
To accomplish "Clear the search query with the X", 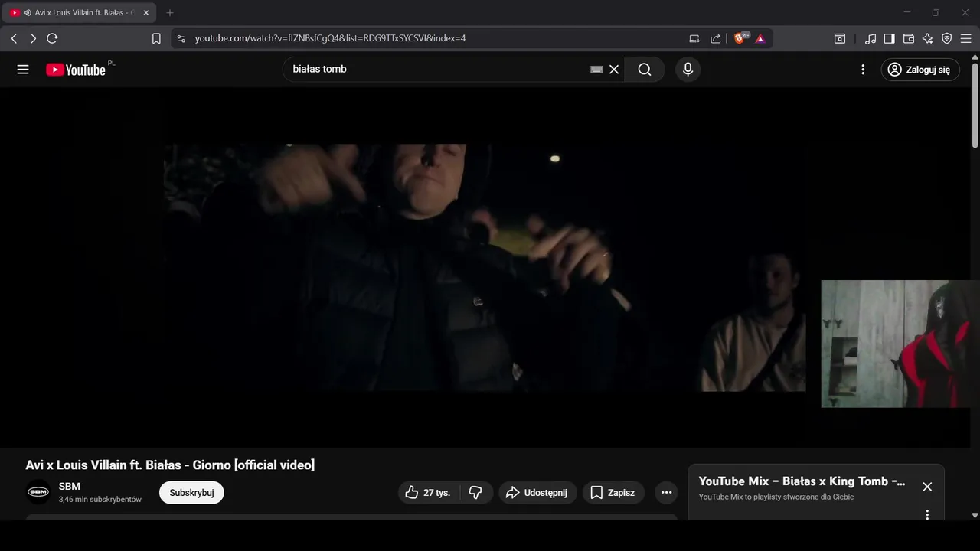I will 614,70.
